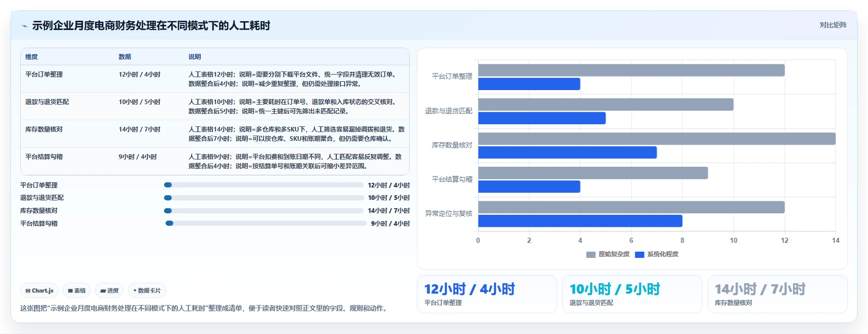Click the x-axis tick label 14
The image size is (868, 334).
(x=835, y=240)
